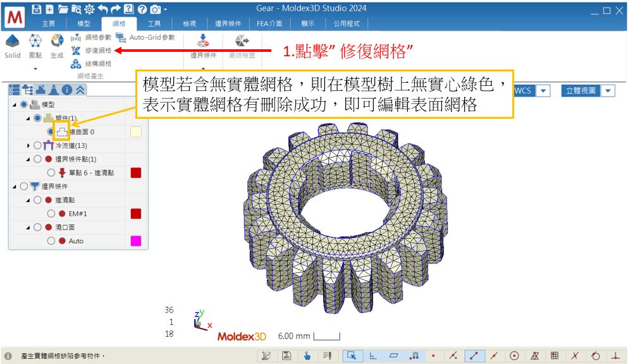Toggle visibility radio for 塑件(1)
This screenshot has height=364, width=628.
(38, 118)
